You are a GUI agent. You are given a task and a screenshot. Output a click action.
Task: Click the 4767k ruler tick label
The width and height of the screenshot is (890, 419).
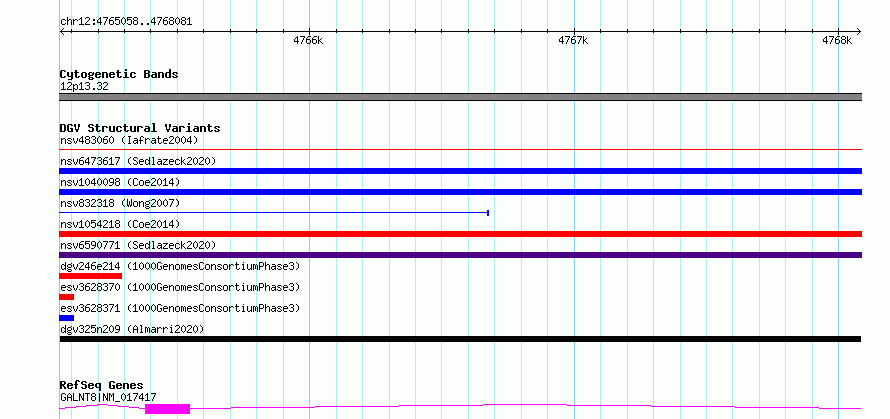573,40
